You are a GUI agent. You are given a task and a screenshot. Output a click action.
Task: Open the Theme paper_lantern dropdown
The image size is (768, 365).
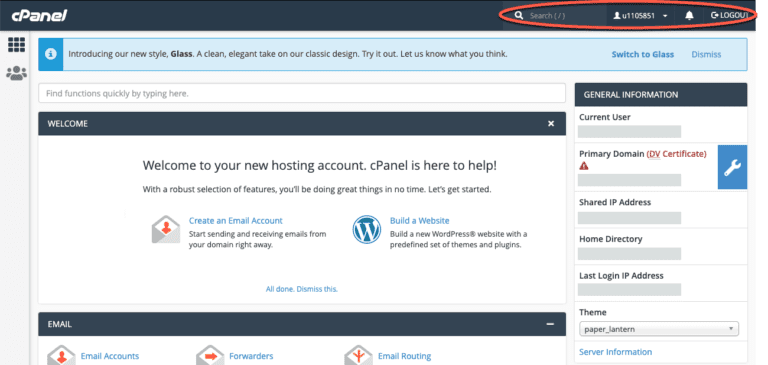point(659,329)
